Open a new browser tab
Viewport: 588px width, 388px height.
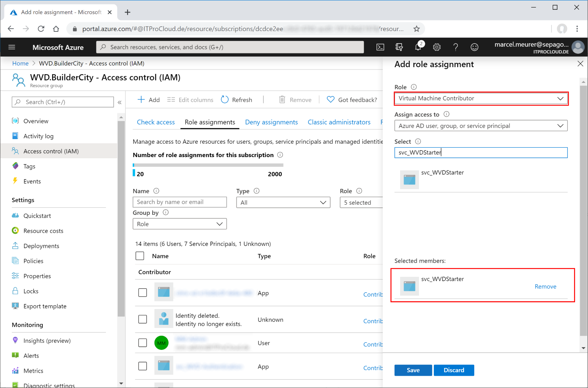tap(127, 12)
